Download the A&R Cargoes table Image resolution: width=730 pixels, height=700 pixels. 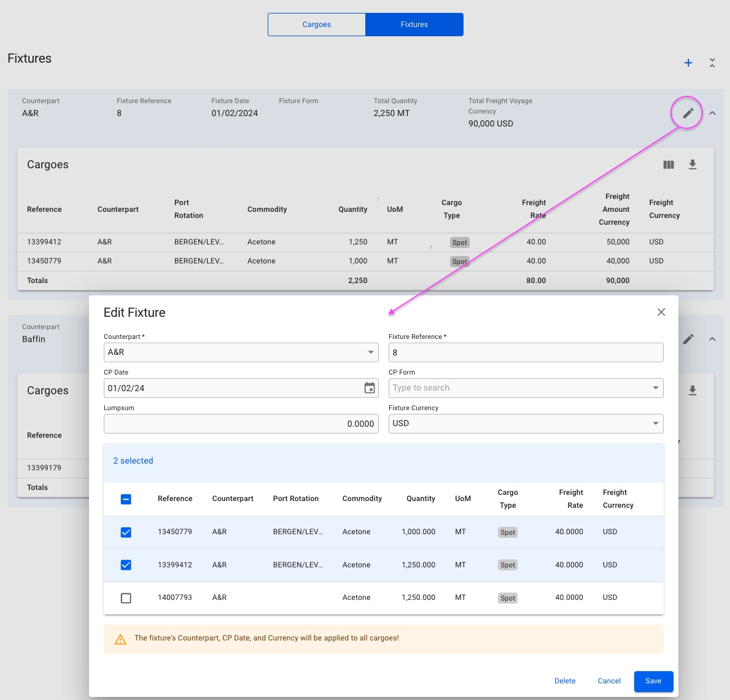pos(693,165)
